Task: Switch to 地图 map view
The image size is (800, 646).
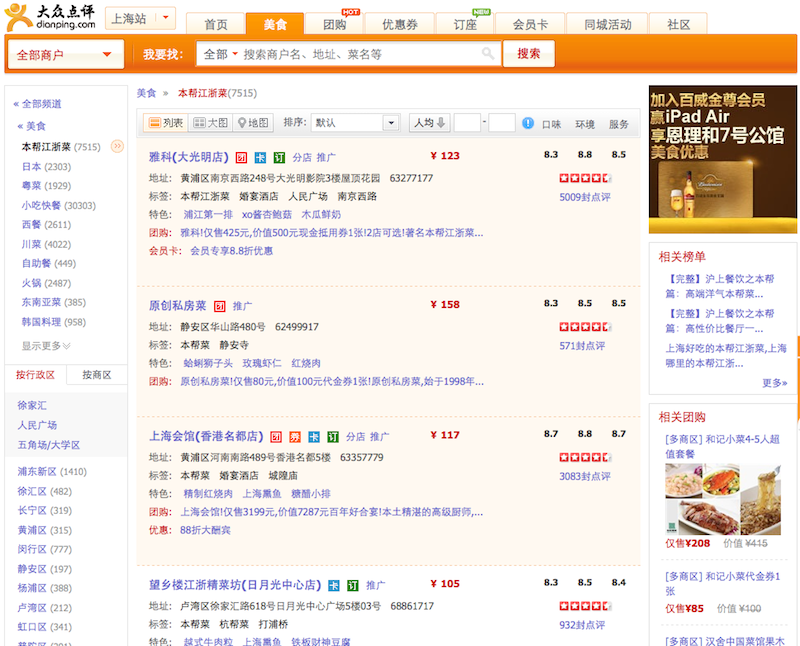Action: pyautogui.click(x=253, y=122)
